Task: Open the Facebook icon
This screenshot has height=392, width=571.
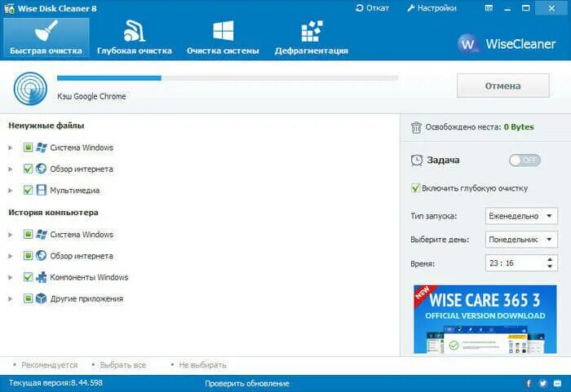Action: 529,383
